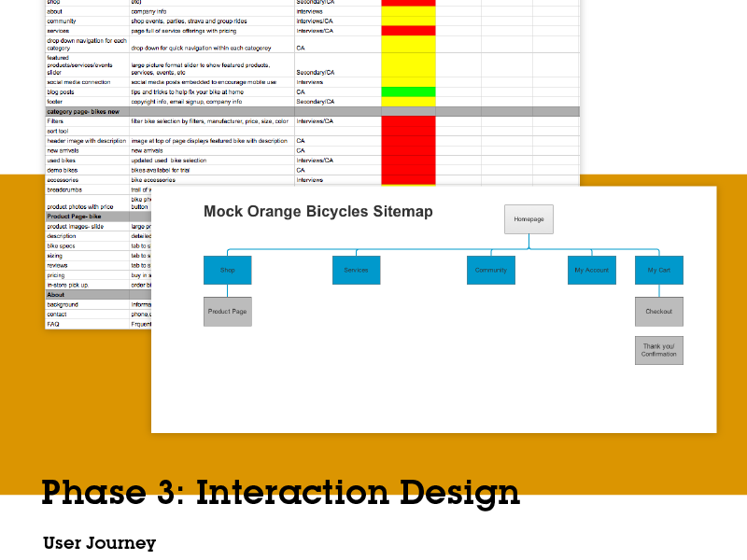The height and width of the screenshot is (560, 747).
Task: Click the 'pricing' cell
Action: 87,275
